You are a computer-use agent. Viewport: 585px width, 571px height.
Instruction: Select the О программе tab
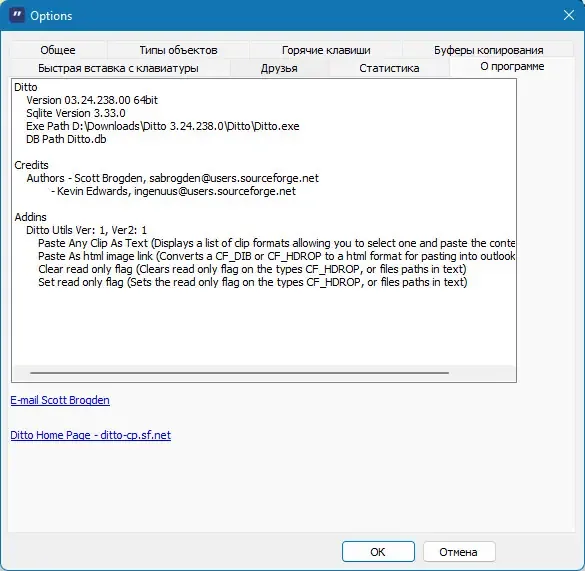pos(512,67)
